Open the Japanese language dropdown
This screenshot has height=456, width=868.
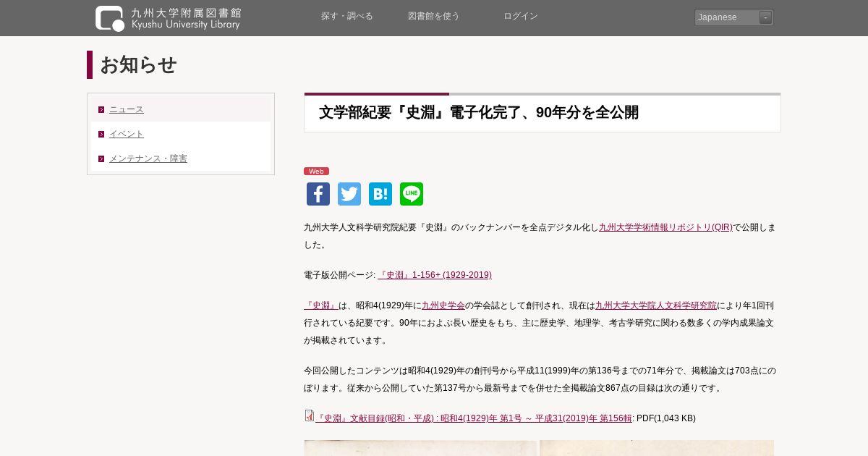coord(733,17)
